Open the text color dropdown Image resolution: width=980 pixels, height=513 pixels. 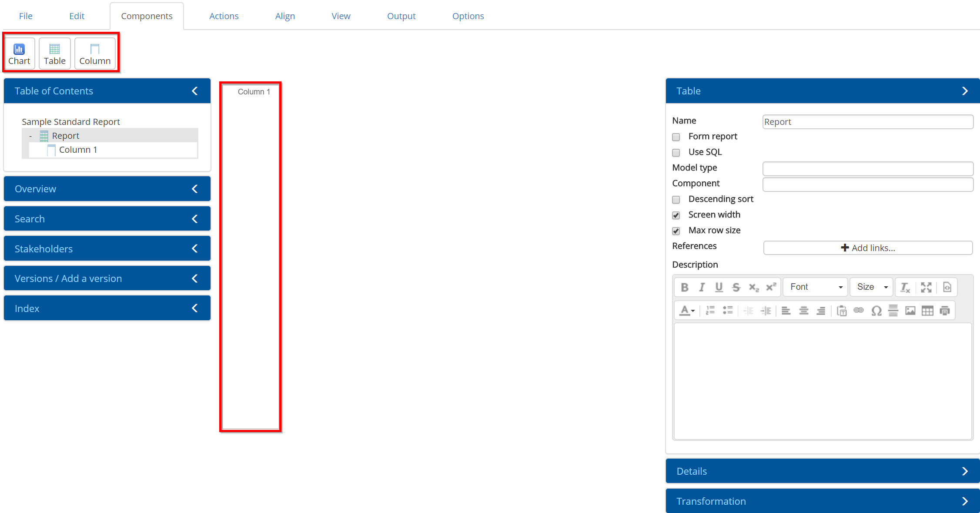click(687, 311)
